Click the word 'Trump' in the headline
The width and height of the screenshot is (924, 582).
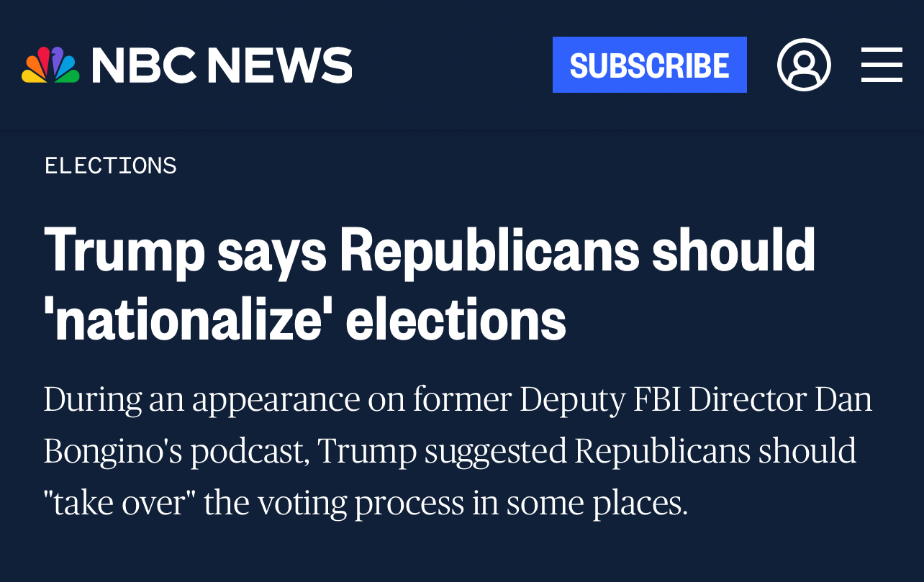[124, 250]
